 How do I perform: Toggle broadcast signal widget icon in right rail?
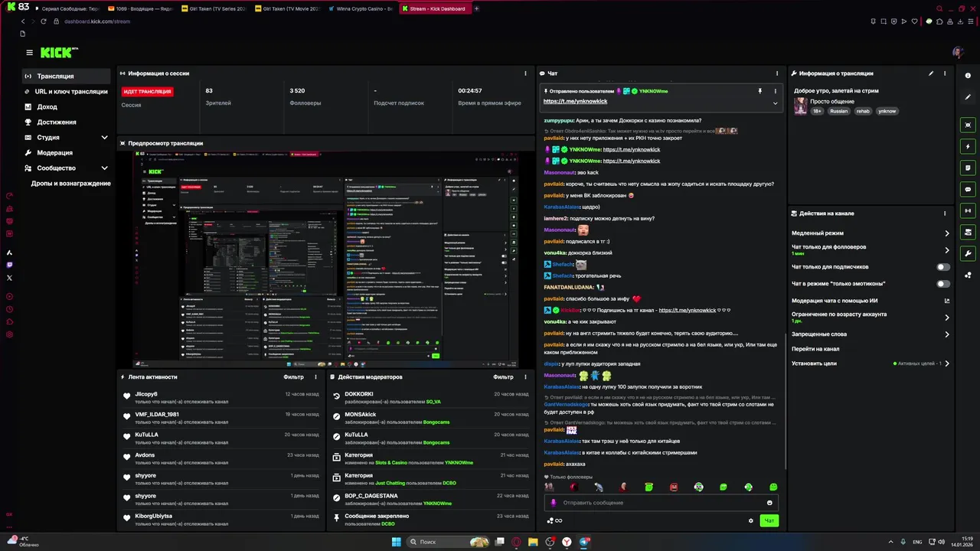(968, 210)
